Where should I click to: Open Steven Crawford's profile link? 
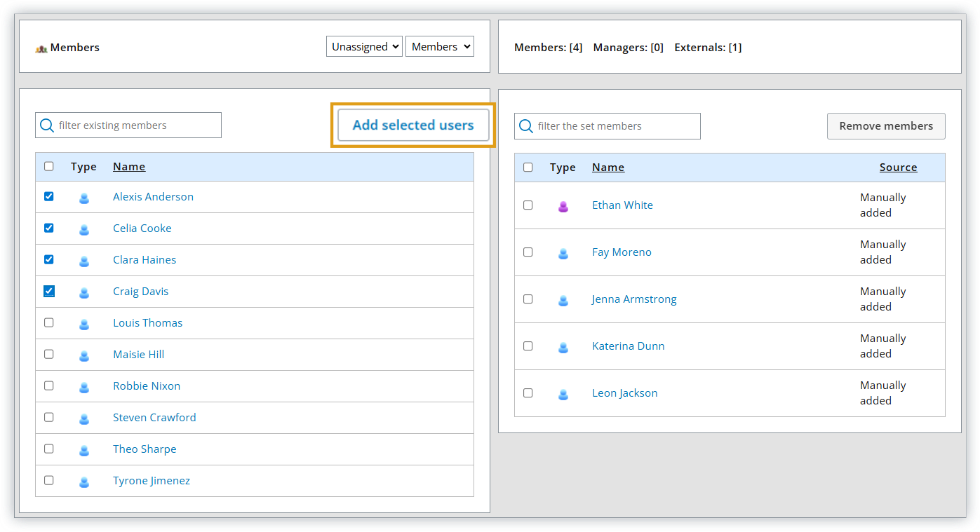point(154,418)
